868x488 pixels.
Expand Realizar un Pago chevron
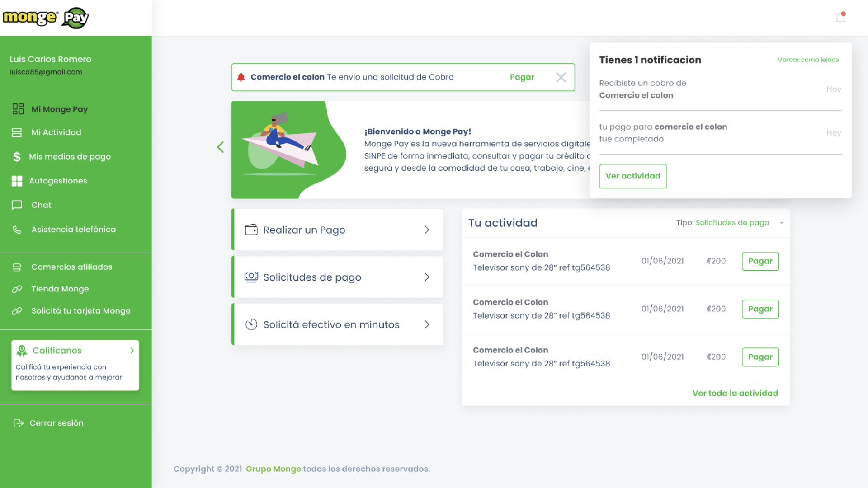coord(427,230)
